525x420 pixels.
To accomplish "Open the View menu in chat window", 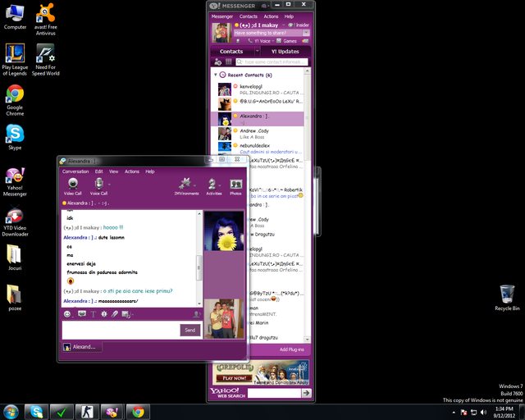I will pos(113,171).
